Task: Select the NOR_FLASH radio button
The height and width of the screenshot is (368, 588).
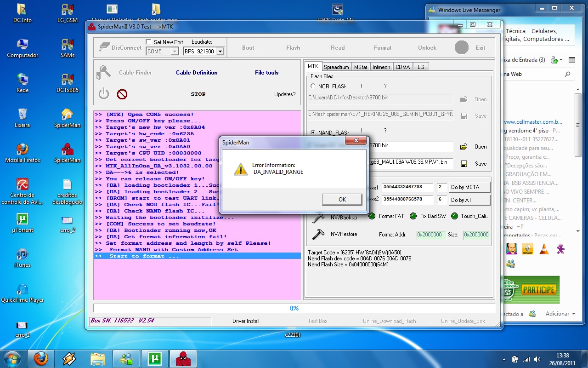Action: tap(313, 86)
